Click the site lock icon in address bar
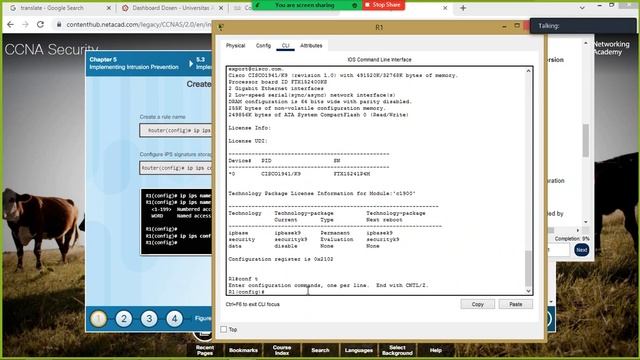 pos(59,24)
